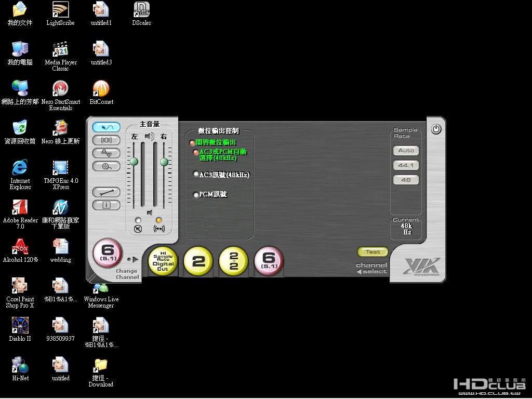Set sample rate to 44.1
This screenshot has width=532, height=399.
406,165
